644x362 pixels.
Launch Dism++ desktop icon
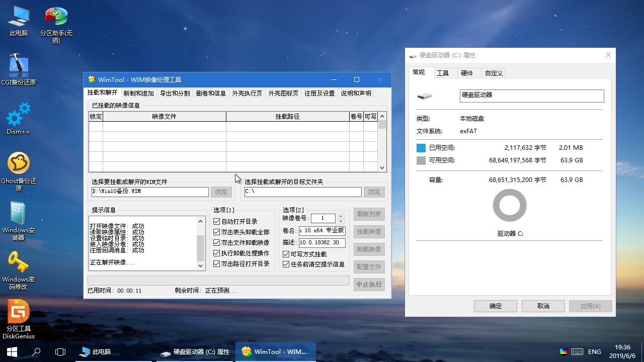[x=19, y=119]
